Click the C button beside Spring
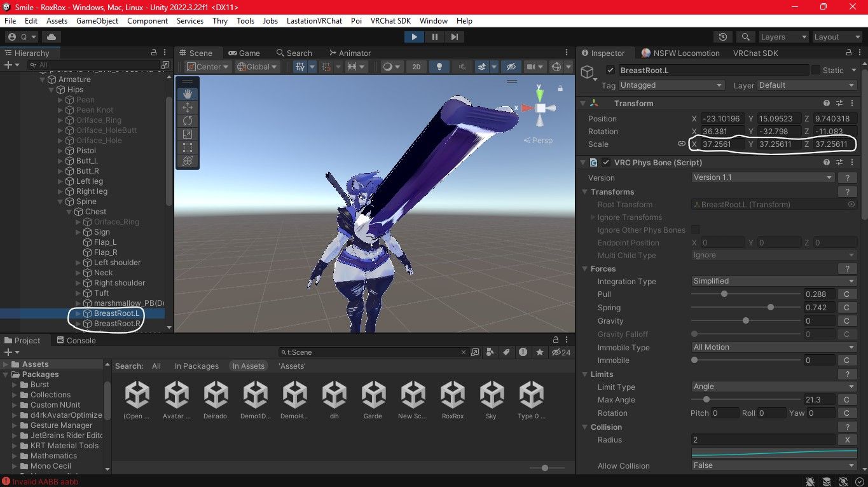Viewport: 868px width, 487px height. pyautogui.click(x=846, y=308)
